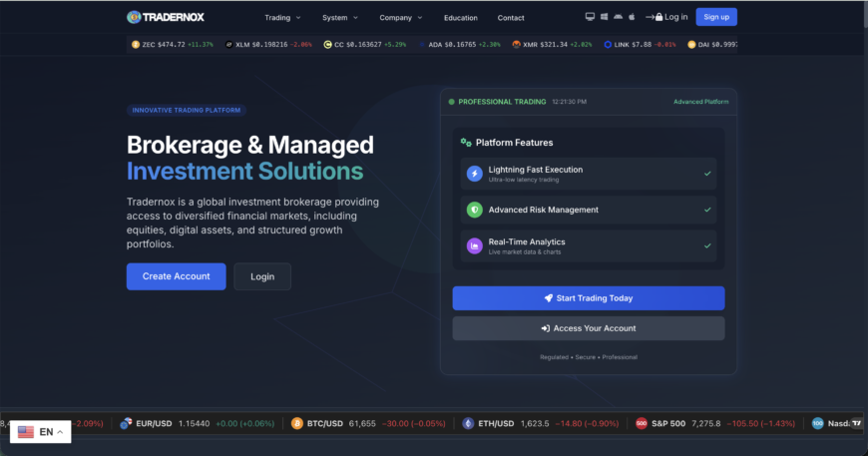
Task: Click the 12:21:30 PM timestamp
Action: tap(569, 102)
